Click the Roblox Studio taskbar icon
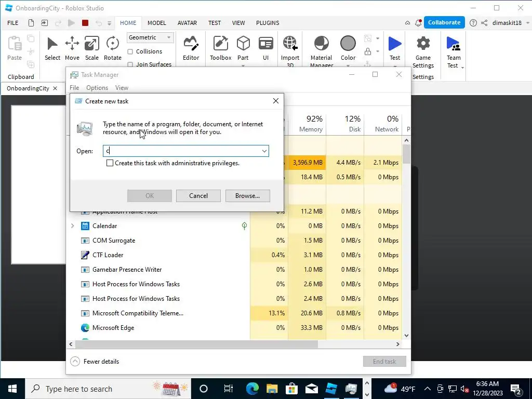532x399 pixels. [x=331, y=389]
